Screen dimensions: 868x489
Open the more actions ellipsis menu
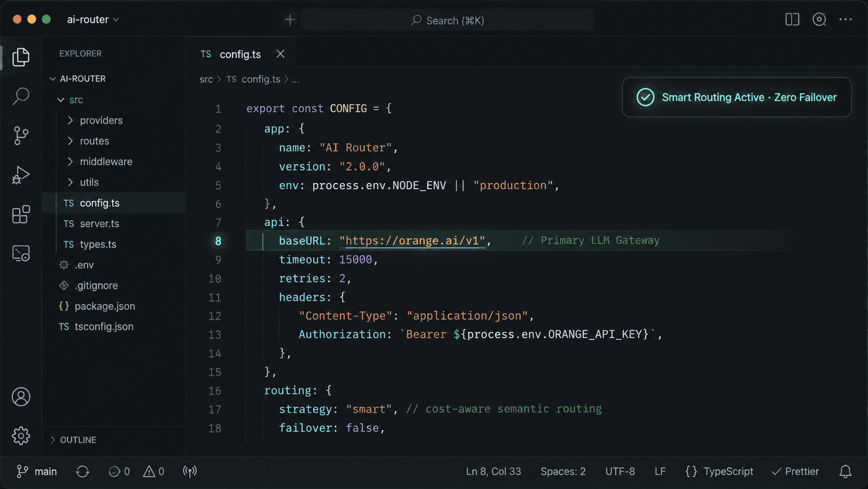tap(846, 20)
